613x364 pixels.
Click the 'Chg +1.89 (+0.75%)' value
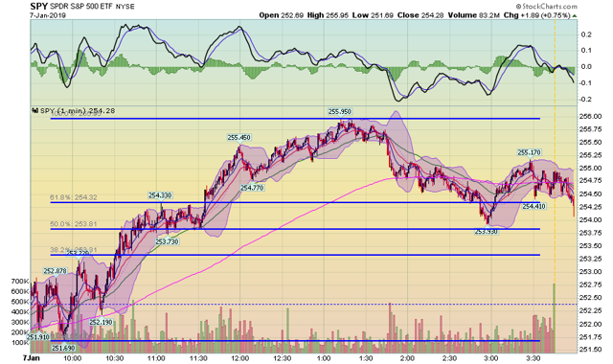(536, 15)
